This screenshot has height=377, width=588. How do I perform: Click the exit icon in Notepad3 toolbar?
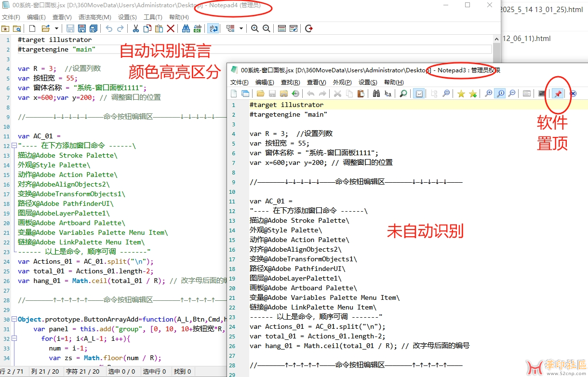coord(573,94)
